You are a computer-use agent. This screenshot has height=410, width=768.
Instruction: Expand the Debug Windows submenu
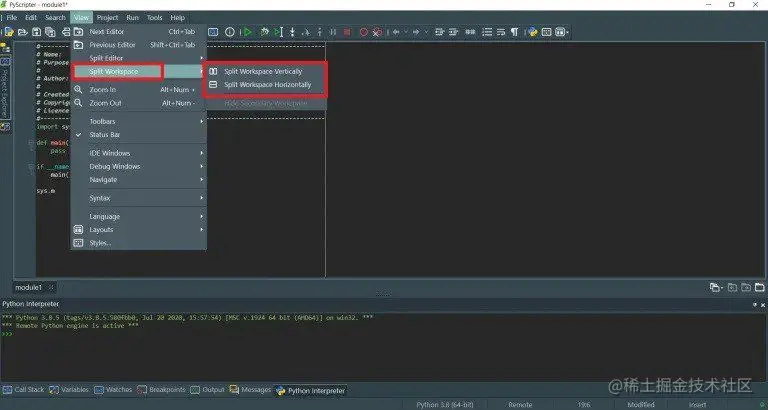[139, 167]
